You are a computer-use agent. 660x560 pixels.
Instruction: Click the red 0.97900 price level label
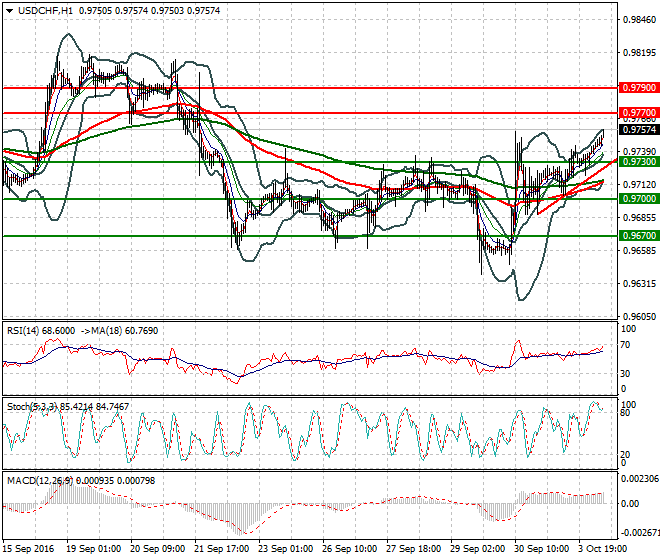639,88
